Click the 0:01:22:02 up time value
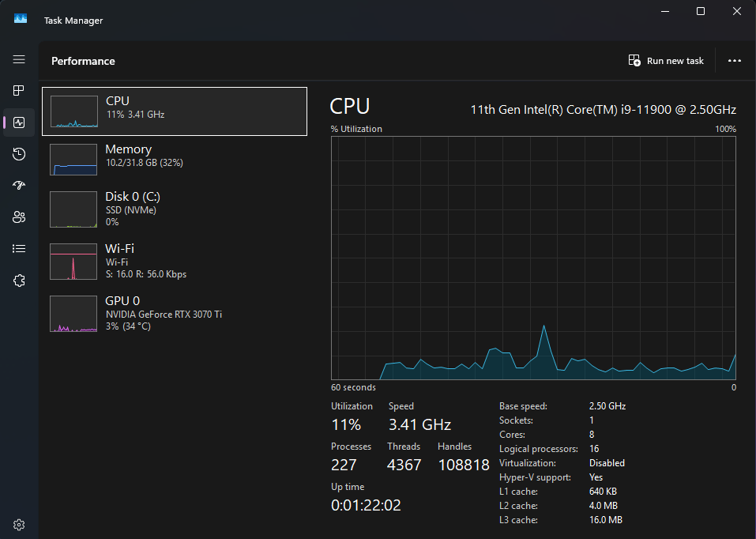 pos(366,505)
